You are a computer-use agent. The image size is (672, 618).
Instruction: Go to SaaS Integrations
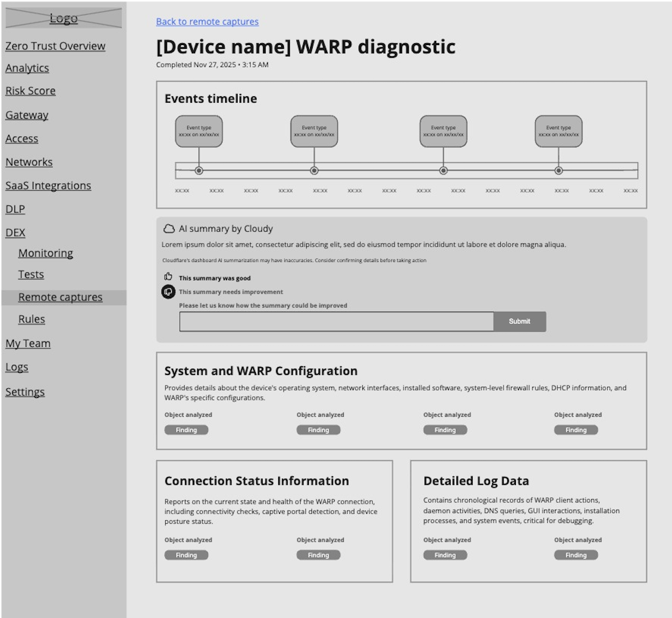(x=48, y=186)
